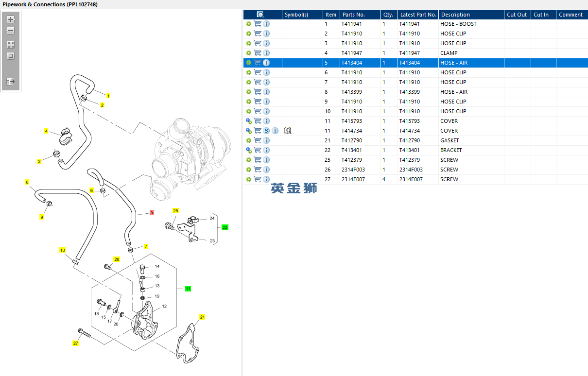
Task: Click the zoom in button on diagram
Action: 11,20
